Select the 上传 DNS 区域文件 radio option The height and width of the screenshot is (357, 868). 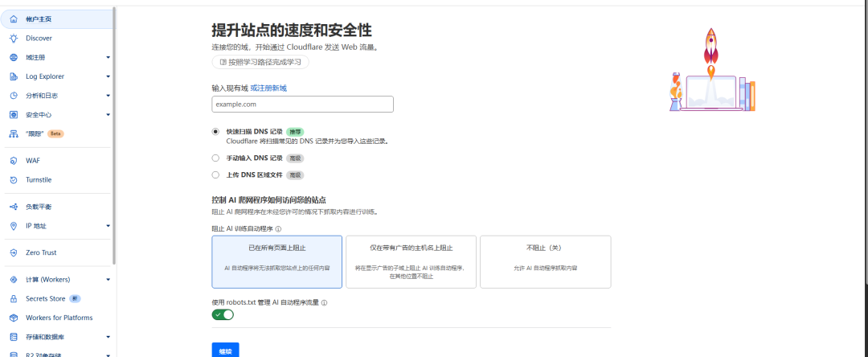216,175
